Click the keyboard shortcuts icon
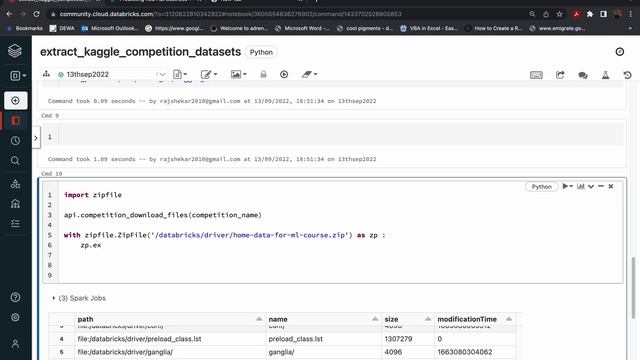 [x=536, y=75]
